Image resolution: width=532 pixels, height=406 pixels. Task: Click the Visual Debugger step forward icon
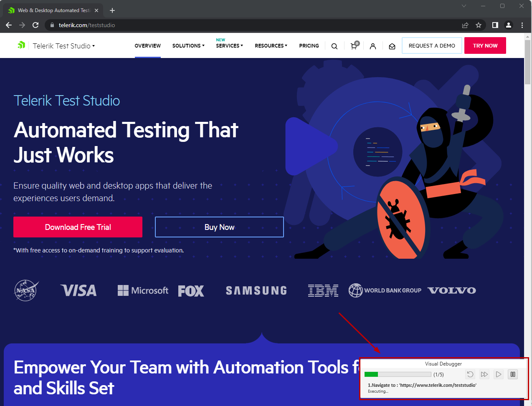point(484,374)
